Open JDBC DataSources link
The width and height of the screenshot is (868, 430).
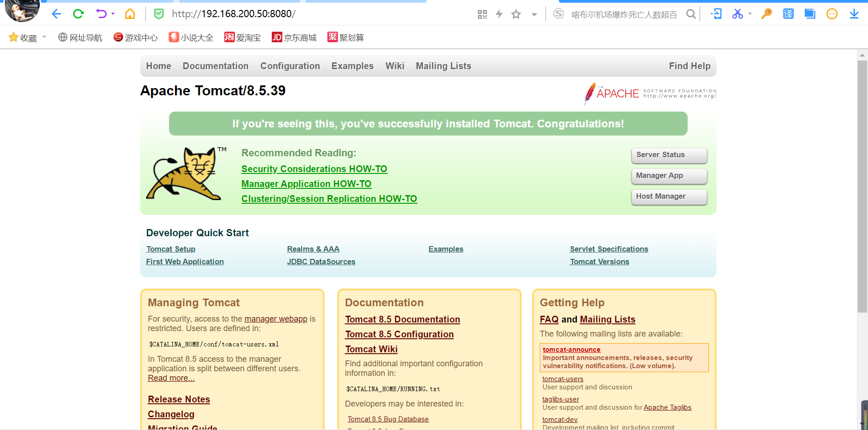tap(321, 262)
